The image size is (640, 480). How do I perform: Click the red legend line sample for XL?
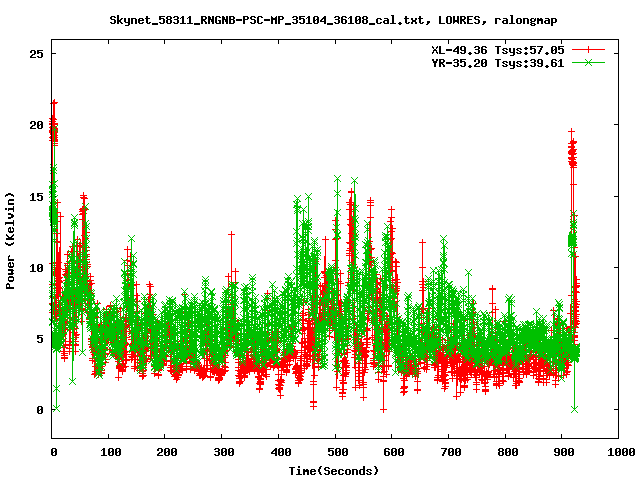[x=588, y=50]
